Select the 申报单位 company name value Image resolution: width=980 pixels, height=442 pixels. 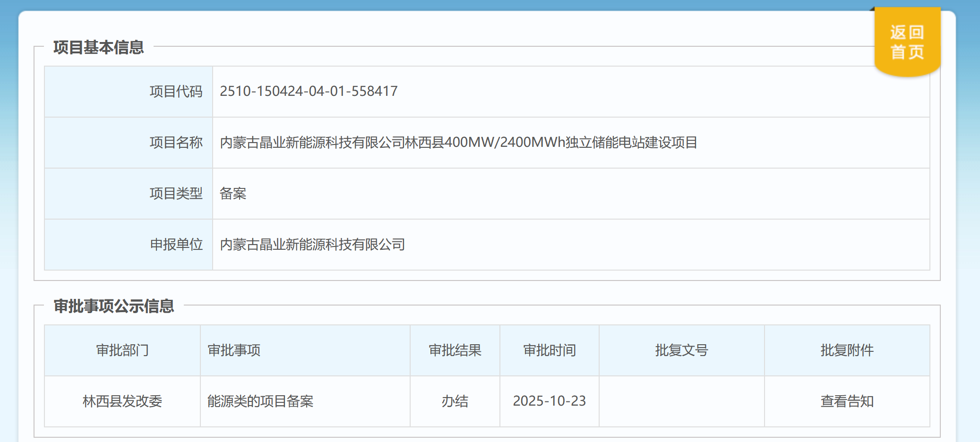[x=312, y=245]
